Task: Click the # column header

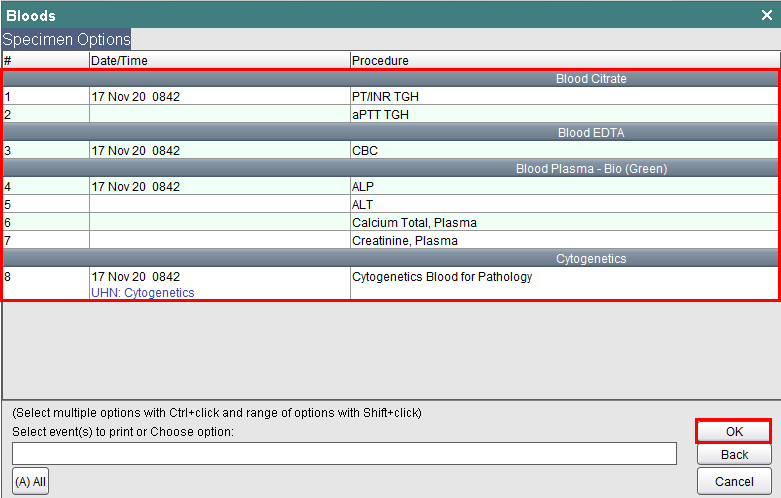Action: 46,60
